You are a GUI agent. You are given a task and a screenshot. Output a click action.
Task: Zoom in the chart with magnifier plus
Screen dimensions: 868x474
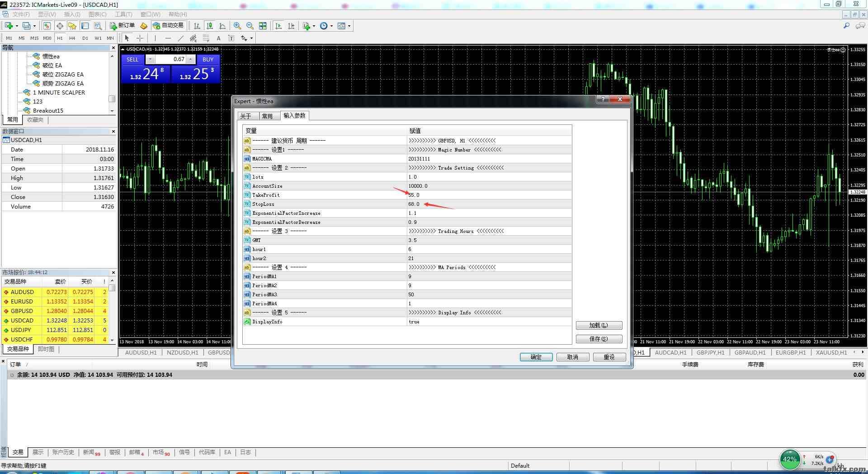[237, 26]
